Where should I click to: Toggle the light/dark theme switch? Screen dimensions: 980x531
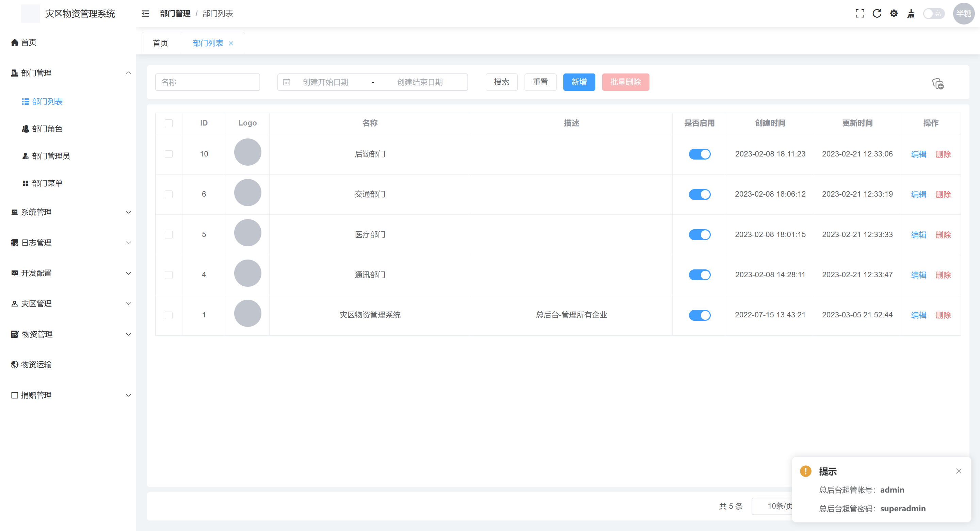point(934,14)
